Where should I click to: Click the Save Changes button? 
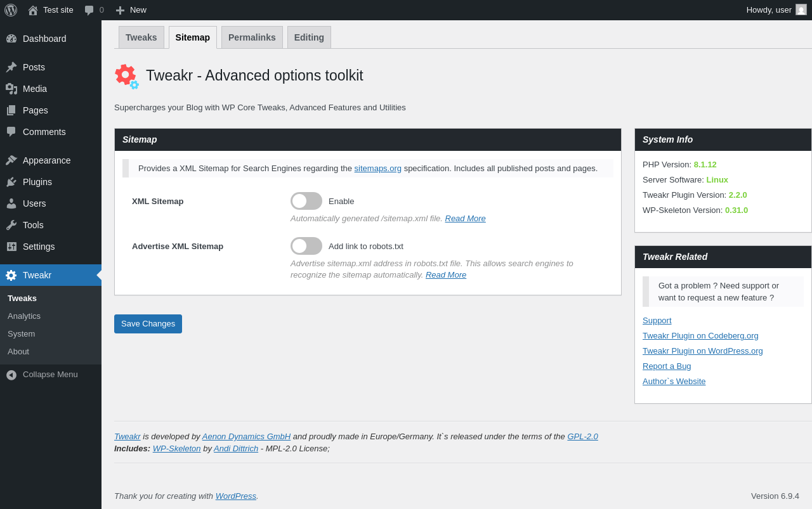click(148, 324)
